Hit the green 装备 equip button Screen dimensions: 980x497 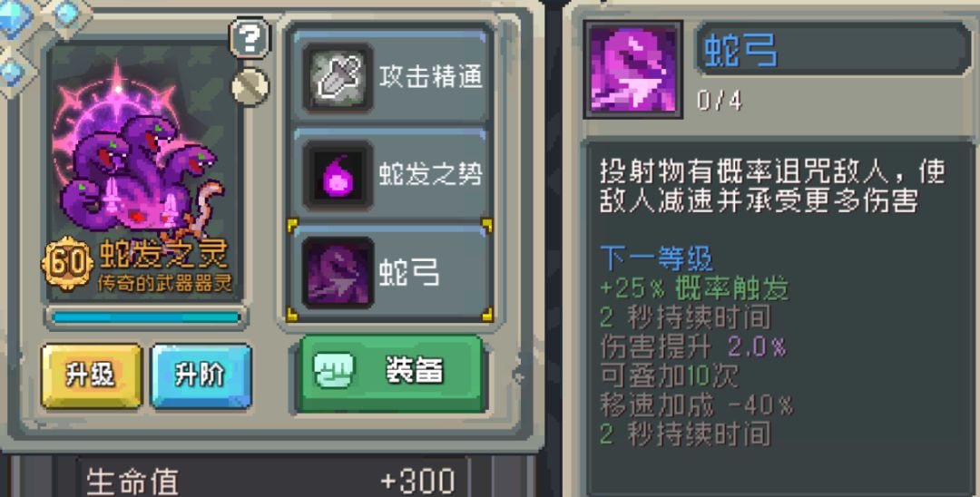[391, 373]
